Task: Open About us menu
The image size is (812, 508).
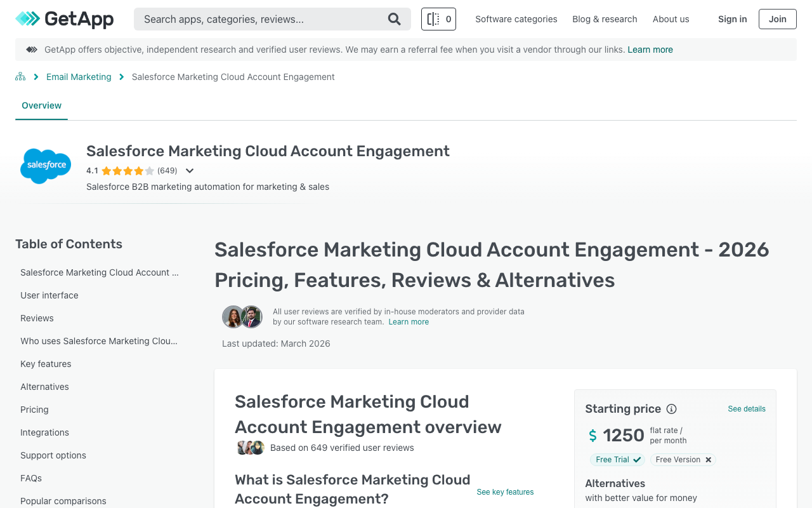Action: tap(671, 19)
